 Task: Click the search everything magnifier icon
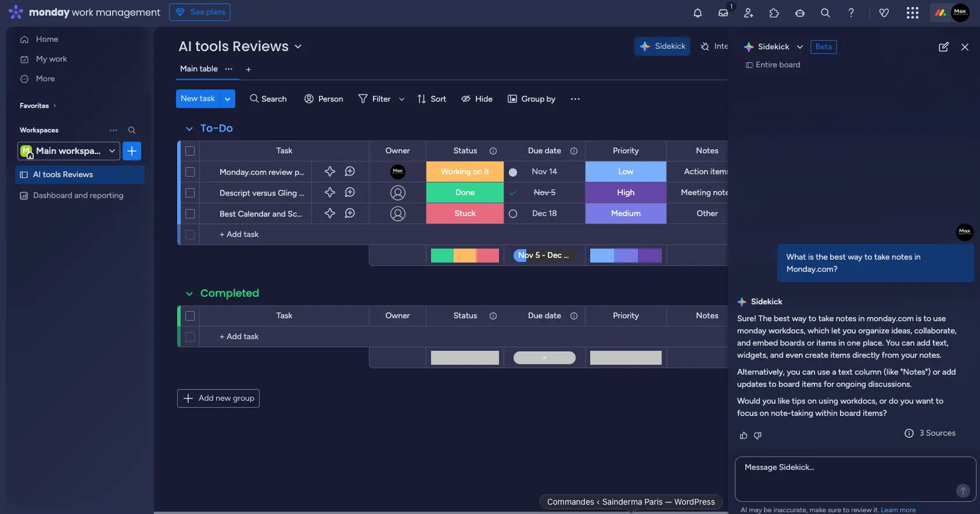click(825, 13)
